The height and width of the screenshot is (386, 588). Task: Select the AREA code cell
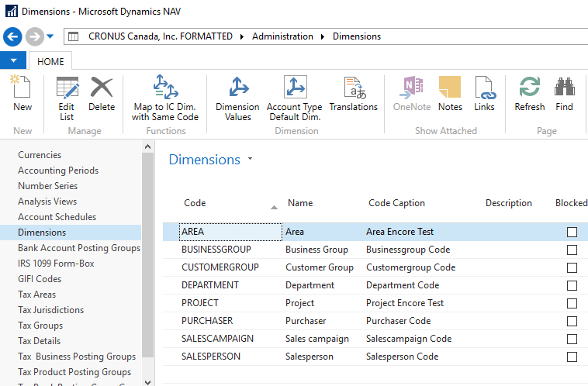pos(231,232)
